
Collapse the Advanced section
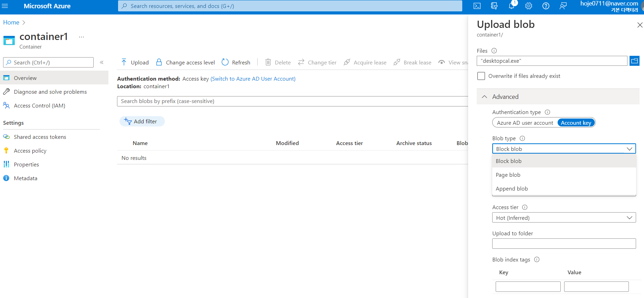pyautogui.click(x=558, y=97)
